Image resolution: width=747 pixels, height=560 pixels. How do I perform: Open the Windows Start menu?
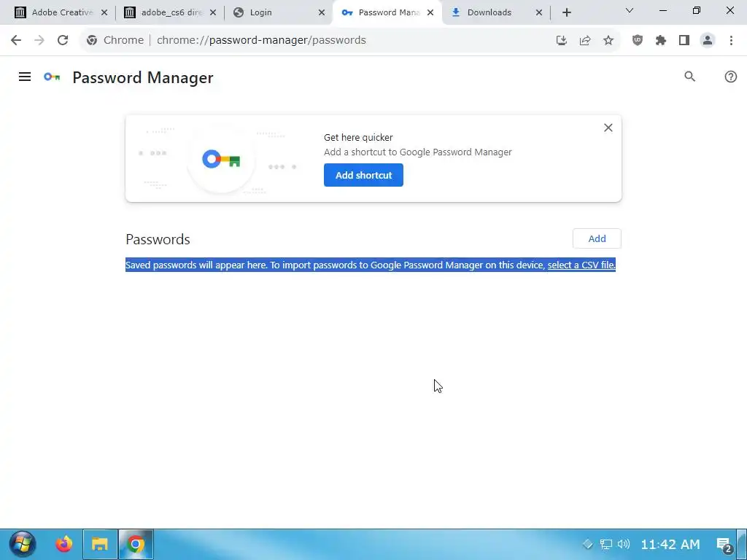point(23,544)
